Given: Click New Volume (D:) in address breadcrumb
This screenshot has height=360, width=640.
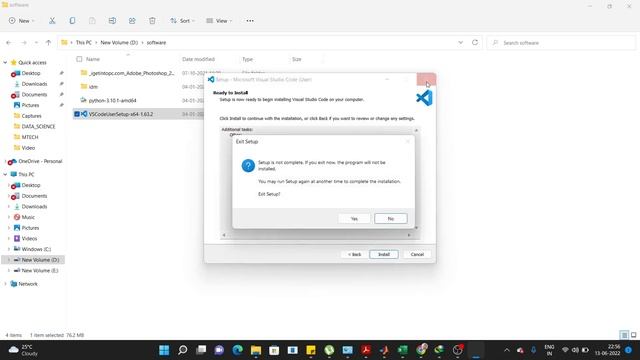Looking at the screenshot, I should coord(119,42).
